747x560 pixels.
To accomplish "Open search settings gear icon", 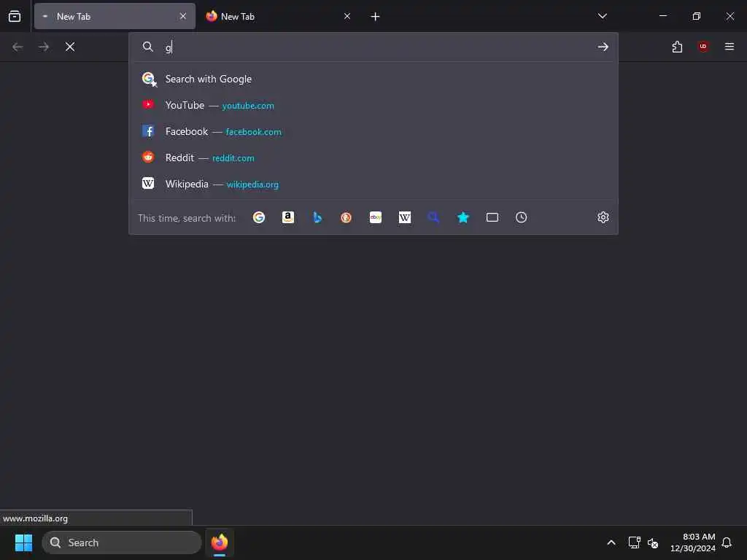I will pyautogui.click(x=603, y=217).
